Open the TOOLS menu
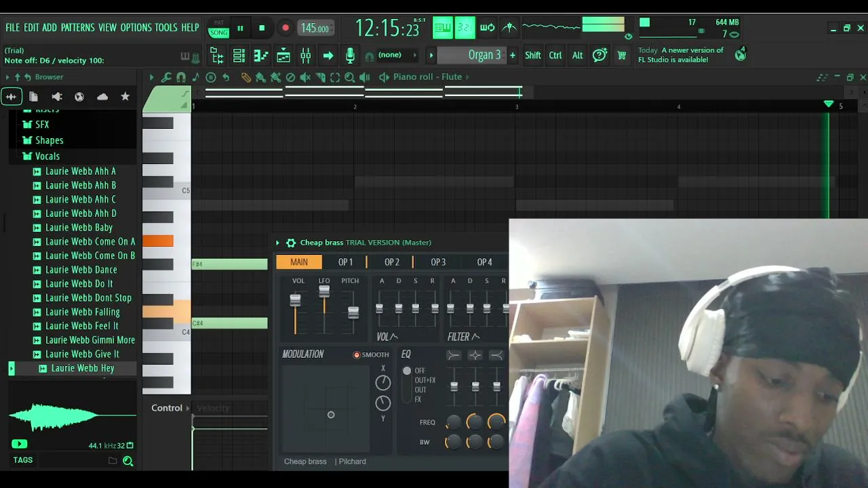Image resolution: width=868 pixels, height=488 pixels. 166,28
